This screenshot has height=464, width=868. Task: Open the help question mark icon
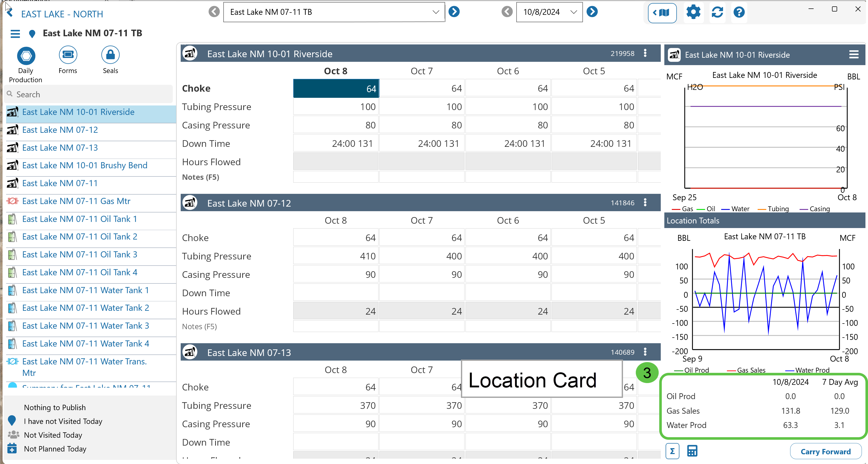click(x=739, y=13)
